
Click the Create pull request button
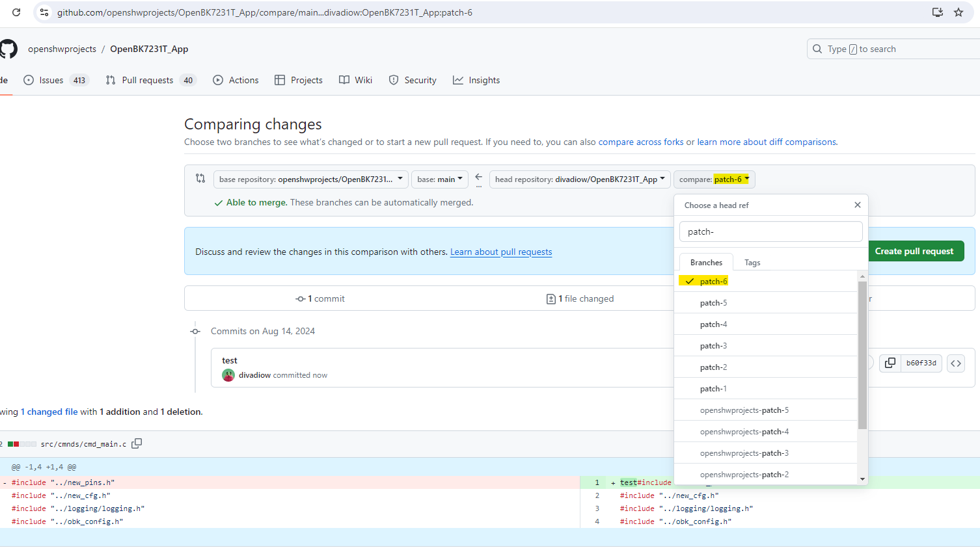click(x=914, y=251)
